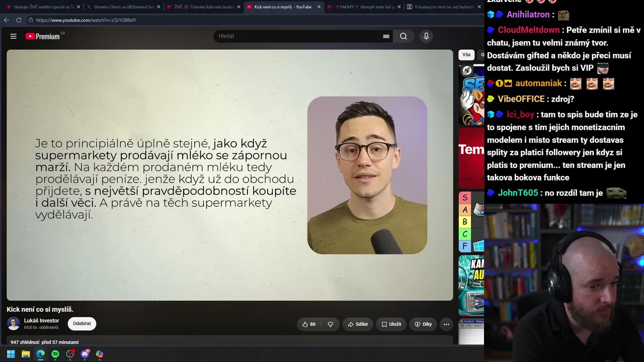Select the Vše filter chip
644x362 pixels.
coord(466,55)
